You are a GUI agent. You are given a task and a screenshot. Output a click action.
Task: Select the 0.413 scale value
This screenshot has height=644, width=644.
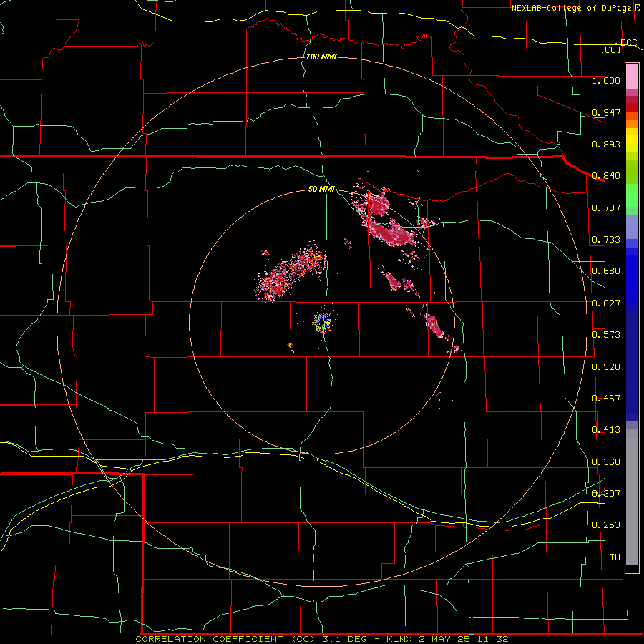point(606,430)
